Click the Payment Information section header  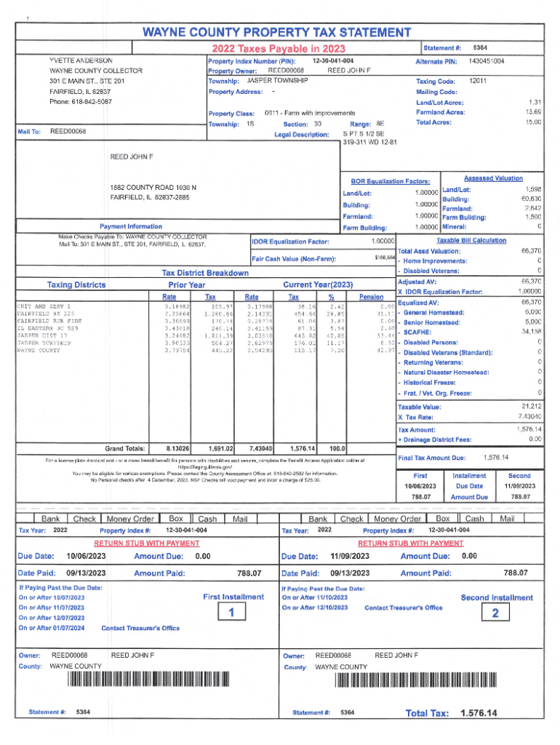[131, 226]
